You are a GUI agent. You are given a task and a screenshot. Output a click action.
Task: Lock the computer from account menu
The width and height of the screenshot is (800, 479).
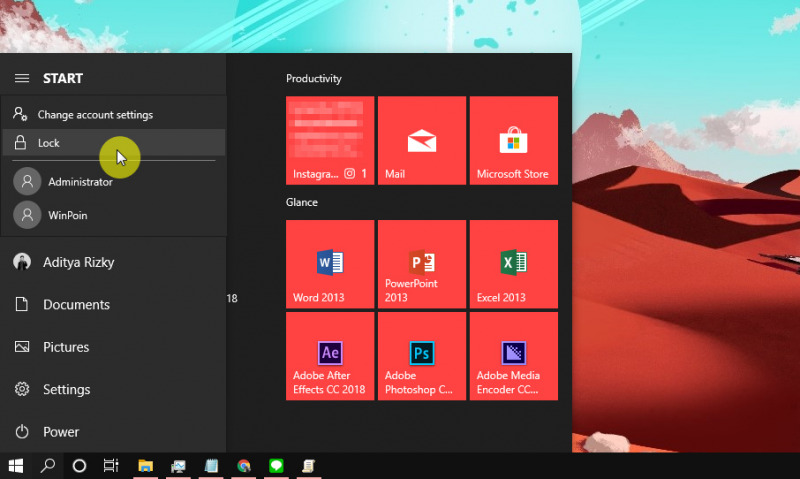click(113, 142)
